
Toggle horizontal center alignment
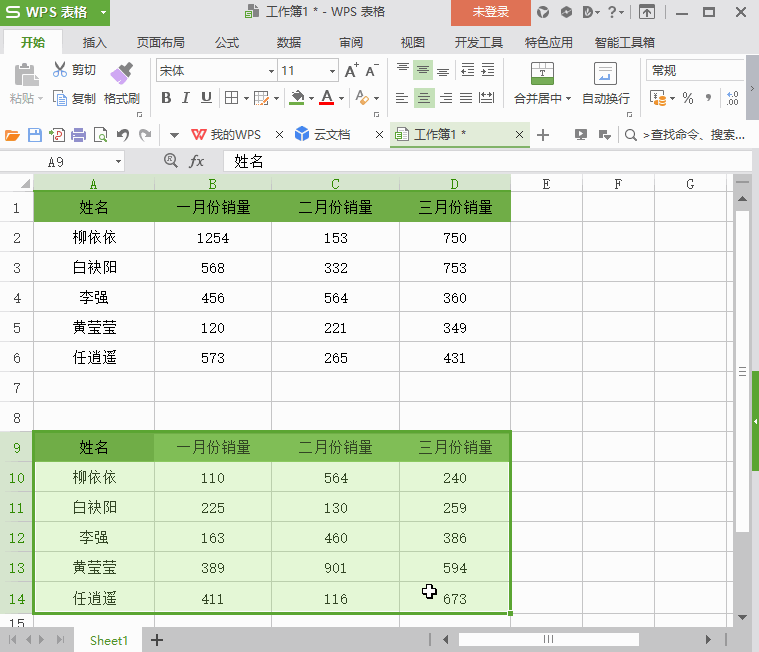(x=424, y=98)
